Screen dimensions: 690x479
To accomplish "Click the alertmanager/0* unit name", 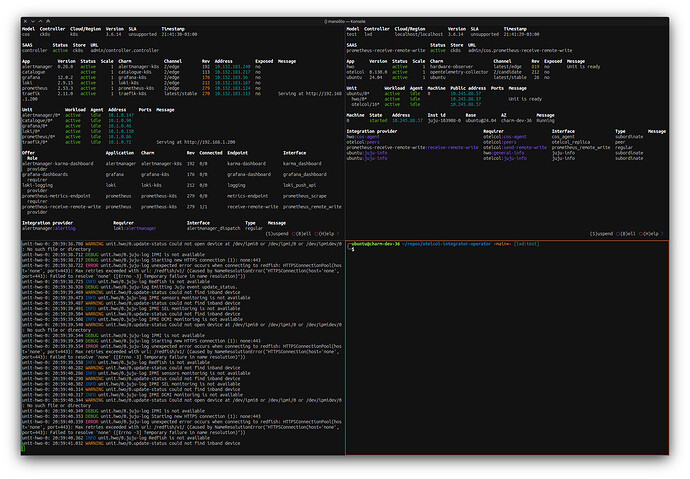I will coord(42,115).
